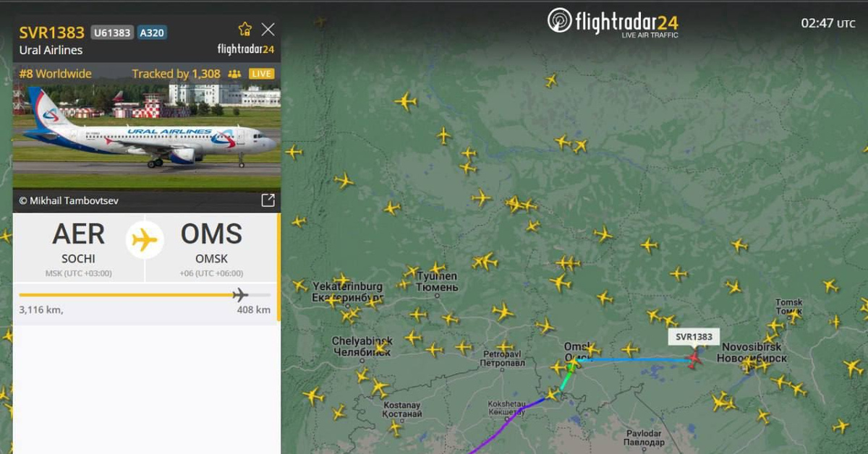Click the LIVE status badge
The height and width of the screenshot is (454, 868).
261,74
